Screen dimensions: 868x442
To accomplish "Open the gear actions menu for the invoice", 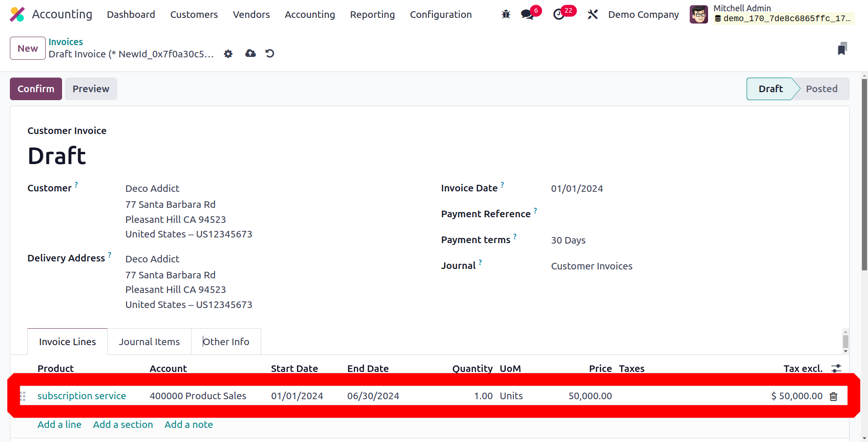I will [x=228, y=54].
